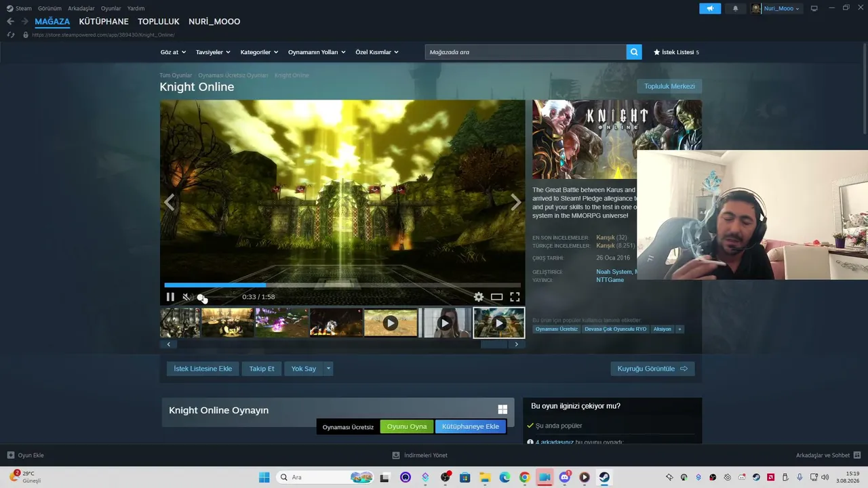Expand the Tavsiyeler menu

[213, 52]
